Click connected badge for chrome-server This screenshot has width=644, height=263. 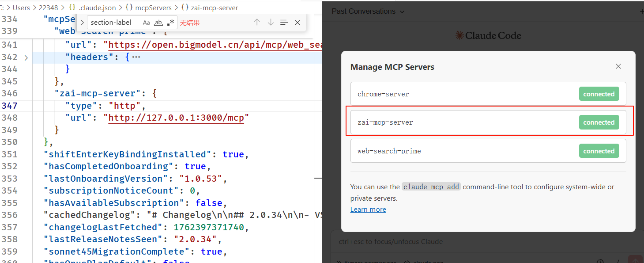click(599, 94)
